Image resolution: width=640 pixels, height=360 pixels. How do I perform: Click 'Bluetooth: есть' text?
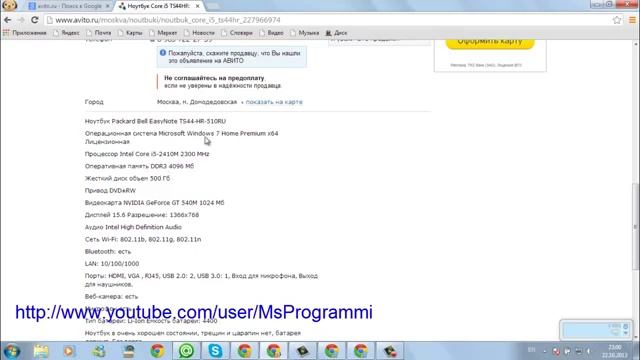(x=108, y=252)
